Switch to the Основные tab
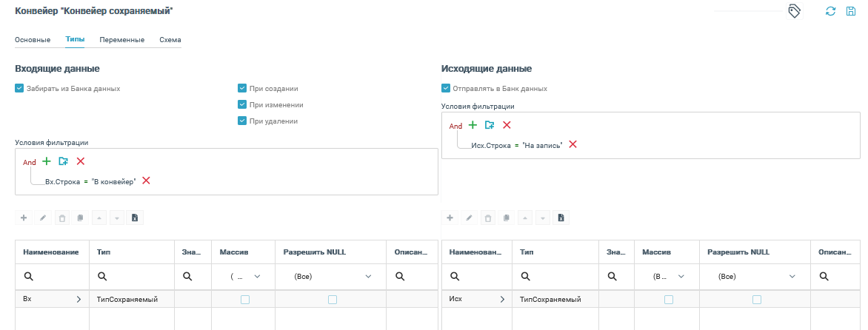Viewport: 868px width, 330px height. (x=33, y=40)
